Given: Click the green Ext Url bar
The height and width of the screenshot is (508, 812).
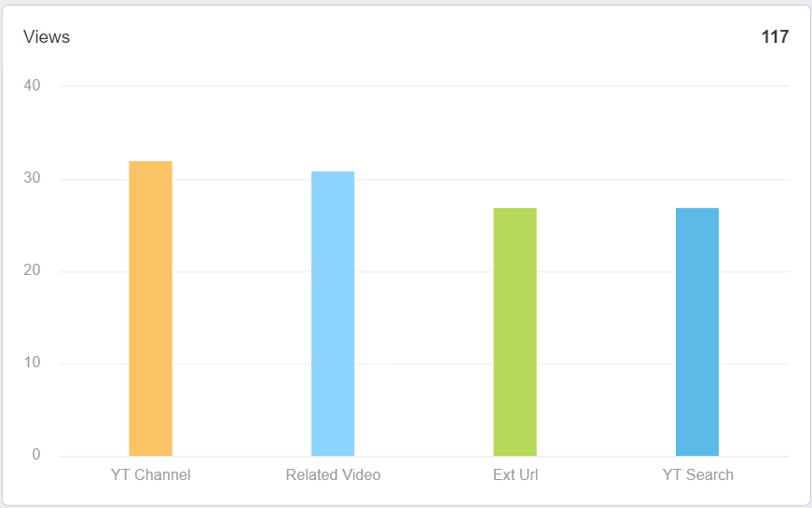Looking at the screenshot, I should [x=516, y=332].
